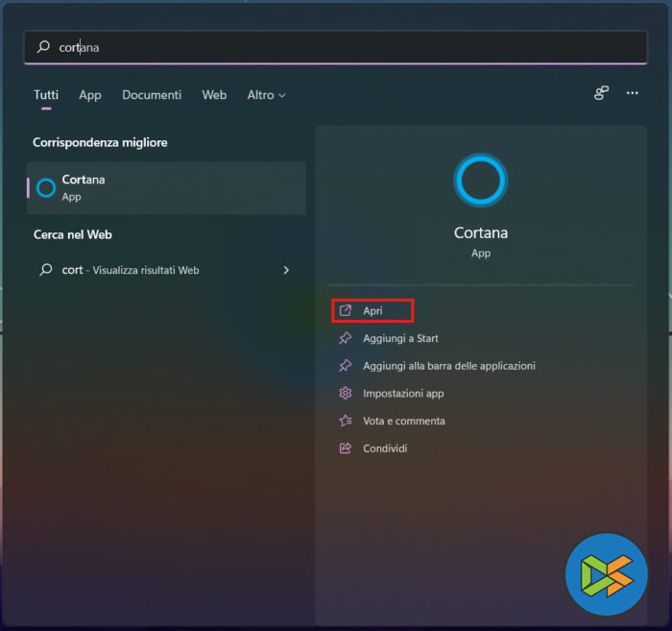672x631 pixels.
Task: Click the magnifier icon beside 'cort' web result
Action: point(45,270)
